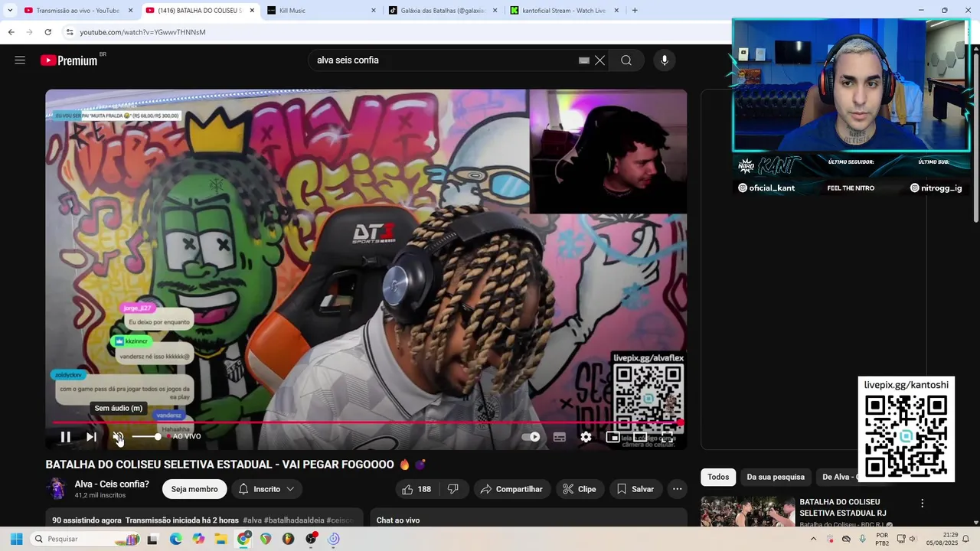The height and width of the screenshot is (551, 980).
Task: Go back in browser history
Action: 11,32
